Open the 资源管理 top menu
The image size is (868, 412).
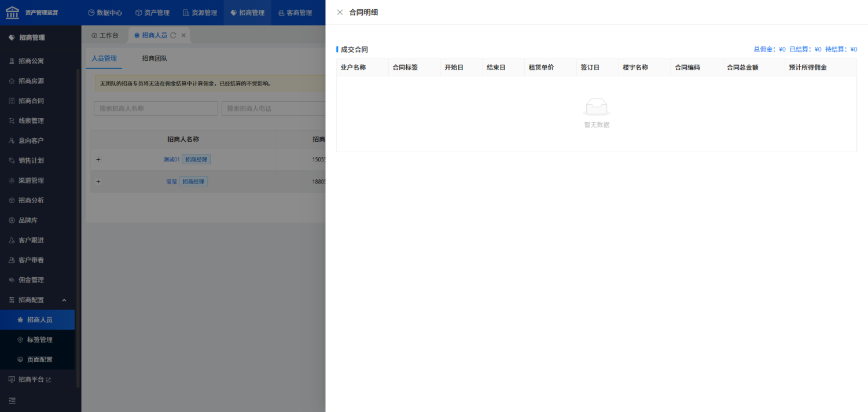click(x=200, y=13)
